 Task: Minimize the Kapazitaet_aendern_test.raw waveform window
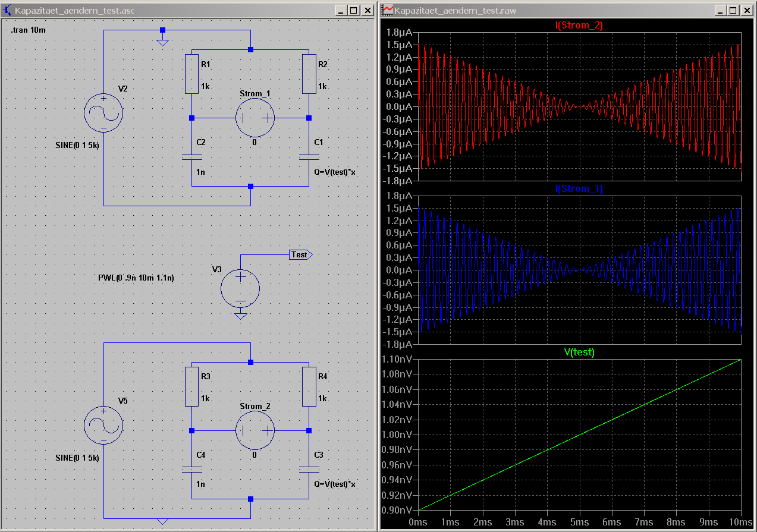[x=720, y=10]
